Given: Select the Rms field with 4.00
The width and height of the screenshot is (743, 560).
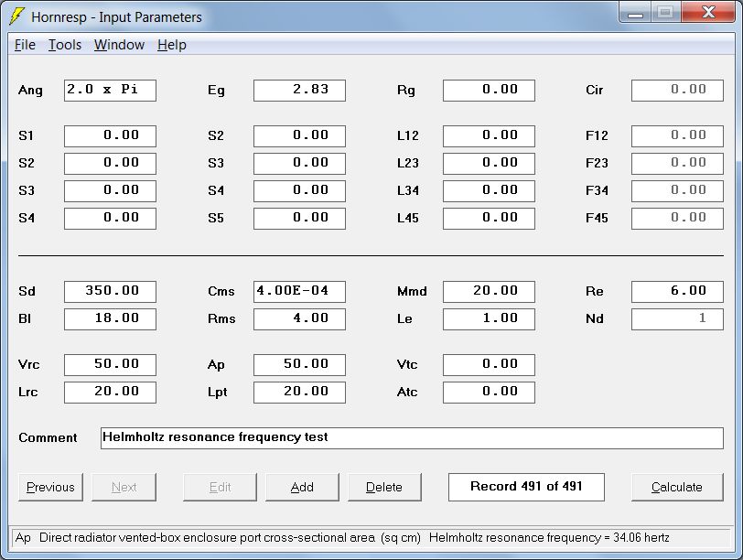Looking at the screenshot, I should [x=299, y=319].
